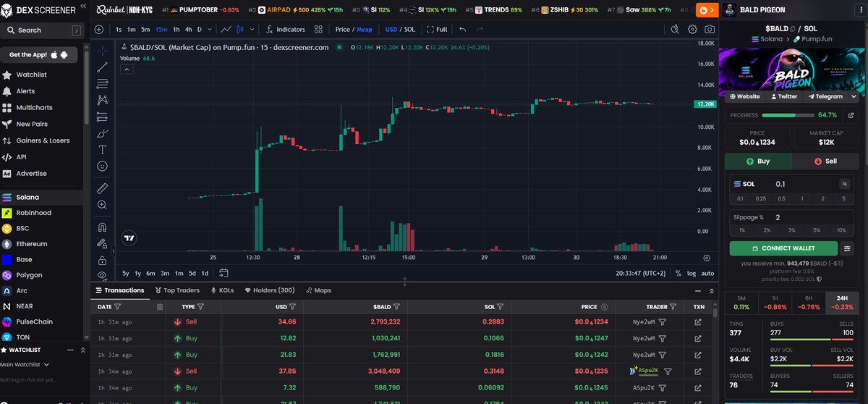Toggle chart to Mcap display
Image resolution: width=868 pixels, height=404 pixels.
click(364, 30)
